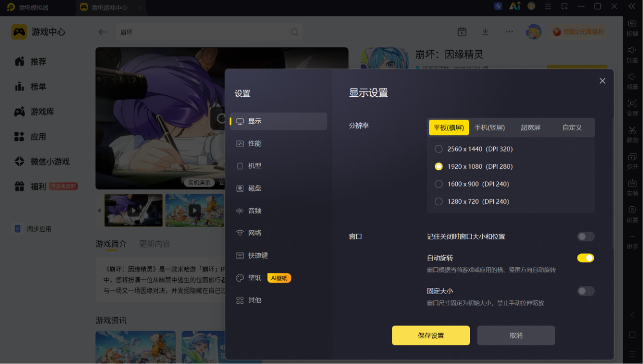
Task: Open the title bar hamburger menu
Action: (x=548, y=7)
